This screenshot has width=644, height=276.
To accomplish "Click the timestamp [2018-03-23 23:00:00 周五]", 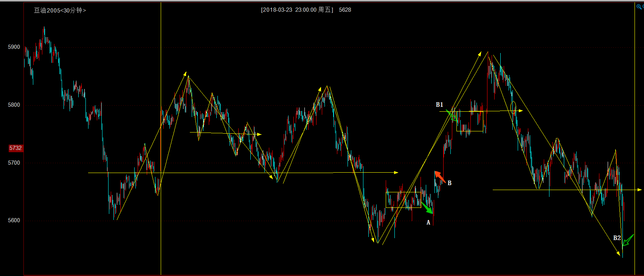I will tap(297, 10).
